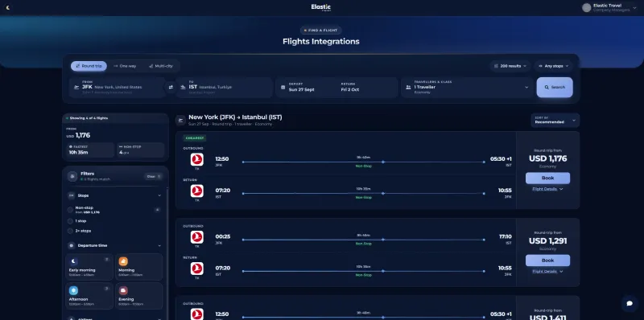644x320 pixels.
Task: Switch to the One way tab
Action: tap(125, 66)
